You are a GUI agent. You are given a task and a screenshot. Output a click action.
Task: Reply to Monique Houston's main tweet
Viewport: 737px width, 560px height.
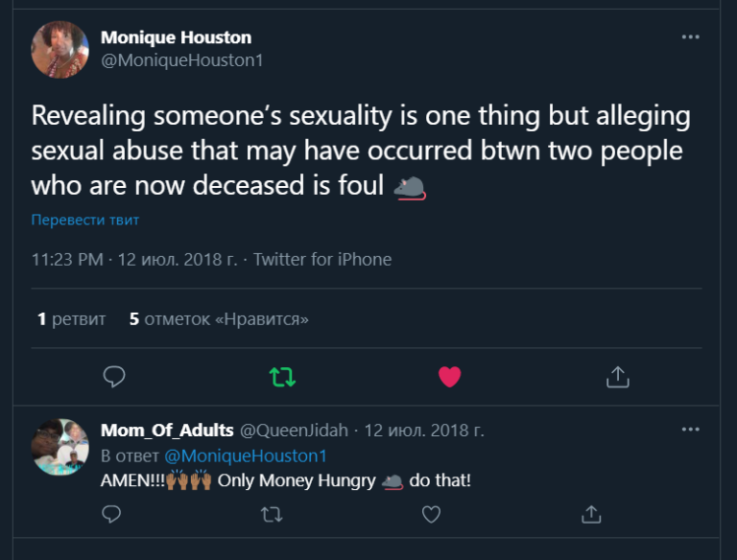[x=114, y=377]
